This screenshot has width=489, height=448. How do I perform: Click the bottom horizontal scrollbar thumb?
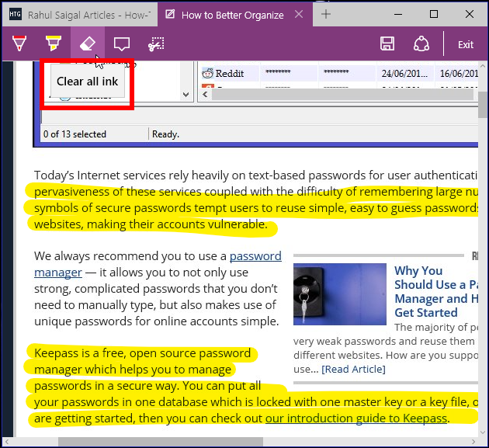[x=161, y=442]
